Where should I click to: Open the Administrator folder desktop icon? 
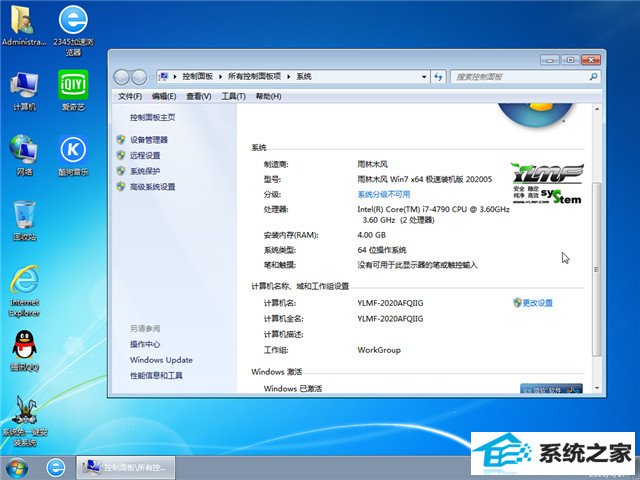coord(24,26)
